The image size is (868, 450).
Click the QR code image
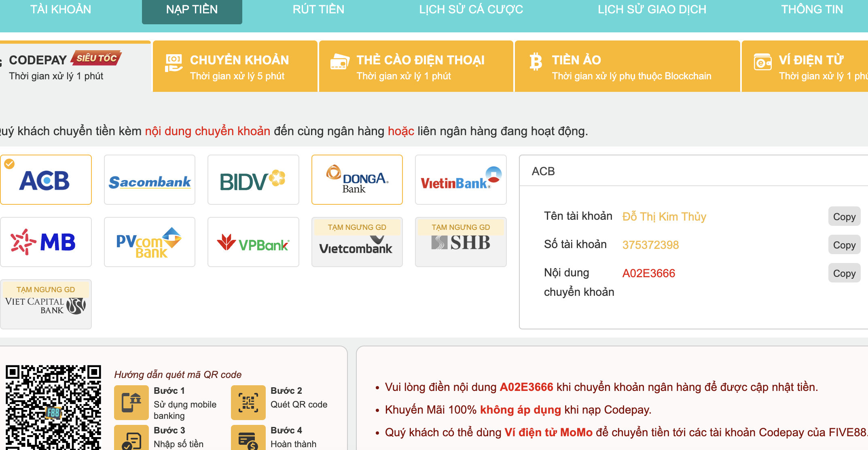53,407
